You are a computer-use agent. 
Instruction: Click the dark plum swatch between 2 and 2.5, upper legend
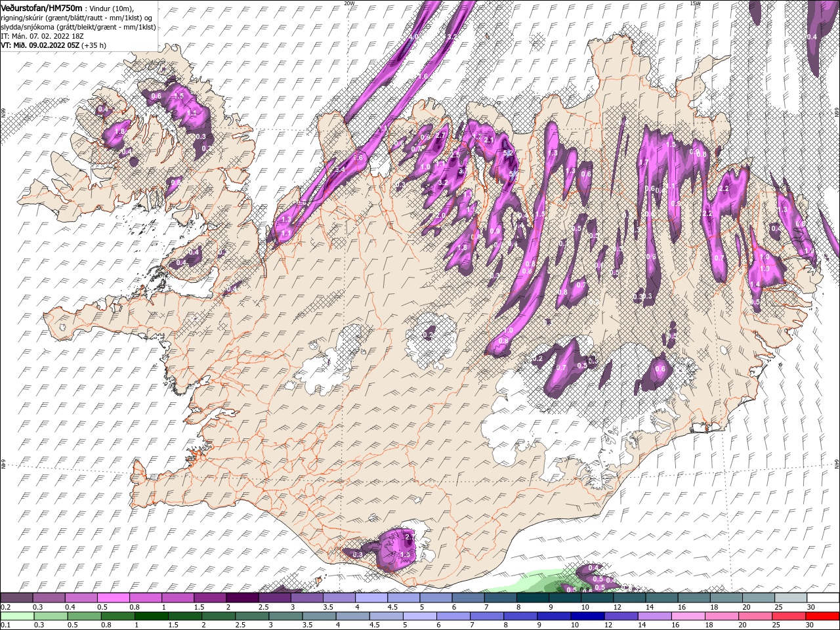click(242, 597)
